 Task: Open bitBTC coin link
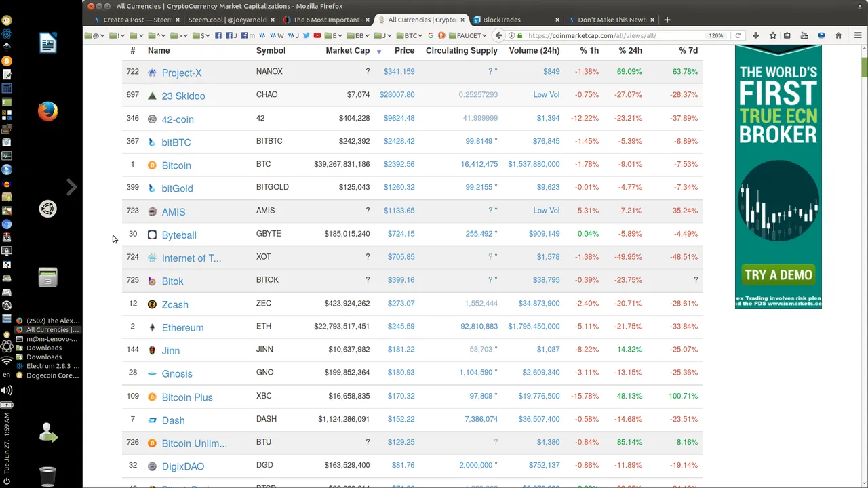pos(176,142)
